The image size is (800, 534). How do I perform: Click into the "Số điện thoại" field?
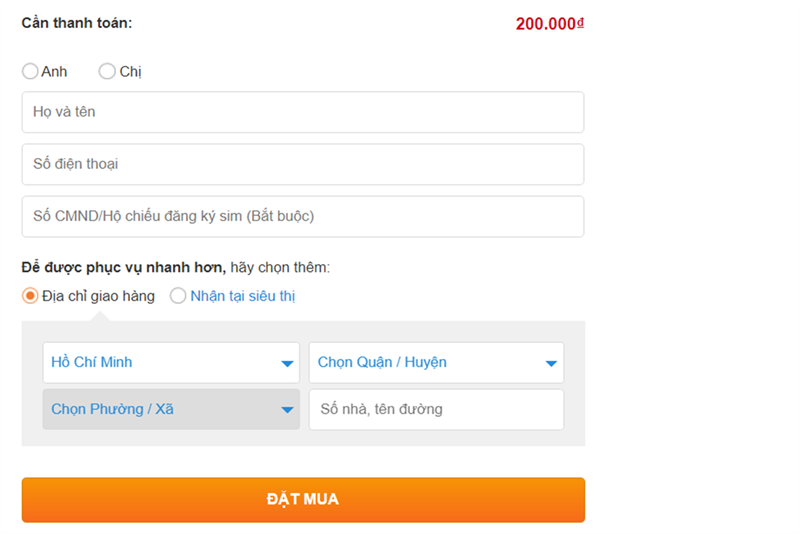click(x=302, y=164)
